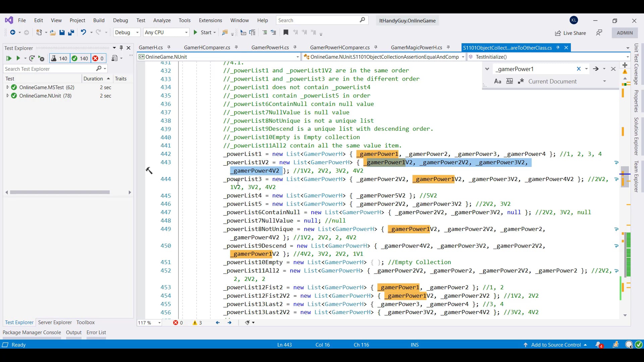Click the Save All icon

pos(71,32)
